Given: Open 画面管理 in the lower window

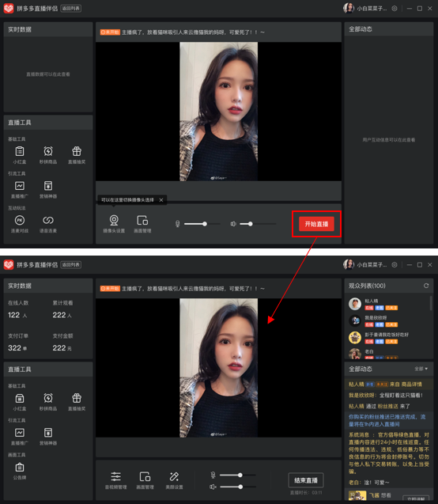Looking at the screenshot, I should pyautogui.click(x=145, y=480).
